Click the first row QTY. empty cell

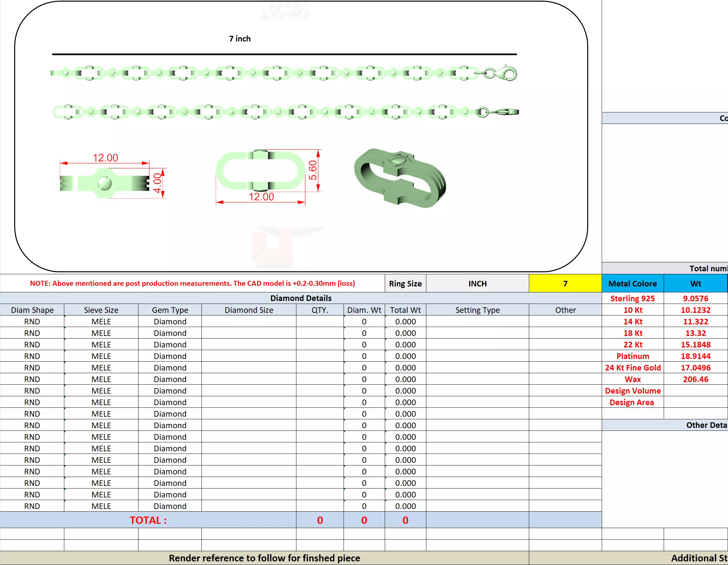[320, 322]
